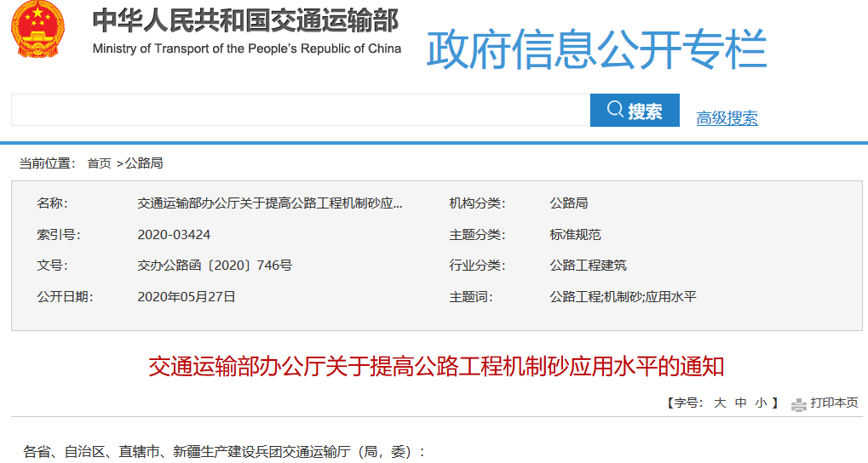Click the publish date 2020年05月27日
The image size is (868, 463).
coord(186,297)
